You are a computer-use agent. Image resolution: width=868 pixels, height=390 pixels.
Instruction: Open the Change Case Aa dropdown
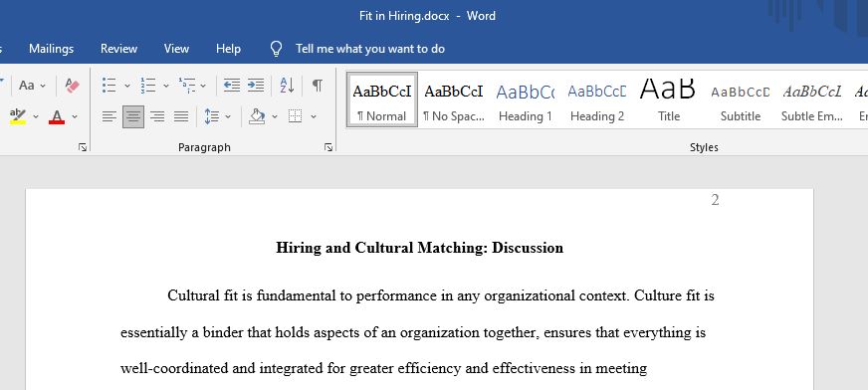coord(32,86)
